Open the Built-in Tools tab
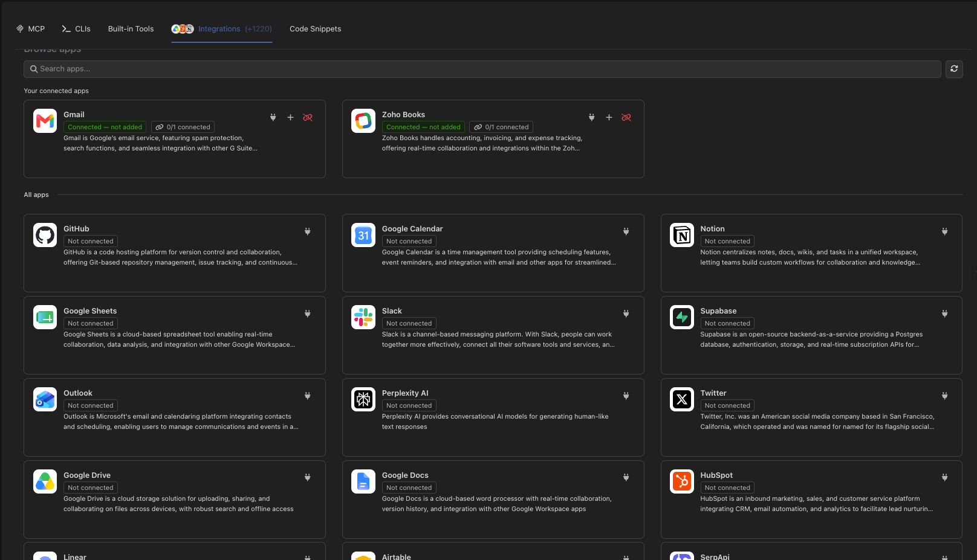Image resolution: width=977 pixels, height=560 pixels. tap(131, 29)
